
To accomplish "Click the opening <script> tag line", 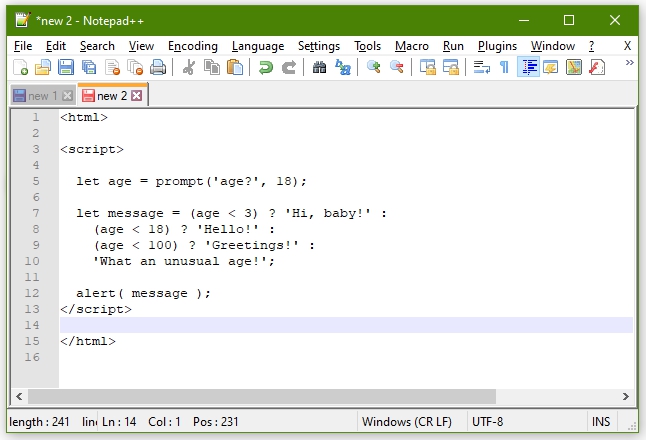I will pos(92,149).
